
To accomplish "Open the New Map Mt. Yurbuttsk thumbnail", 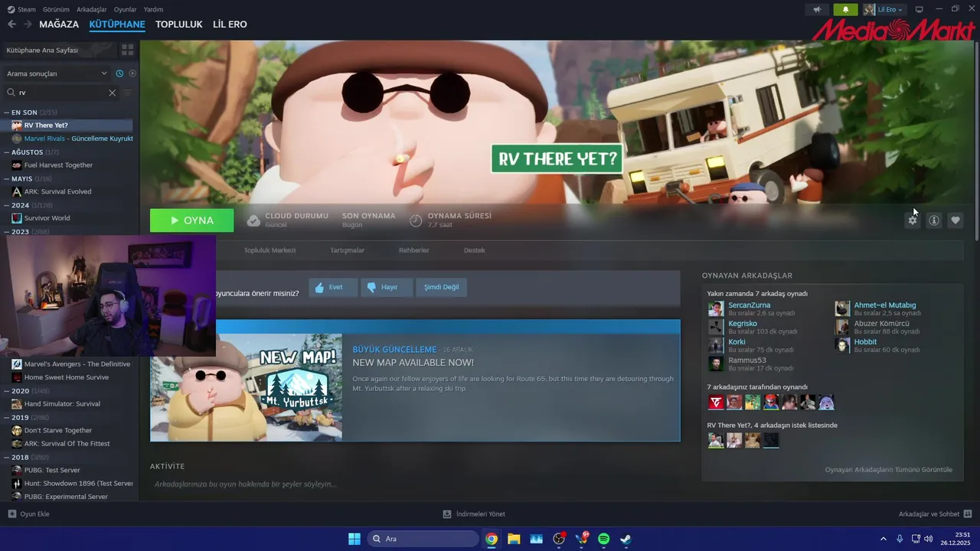I will tap(247, 387).
